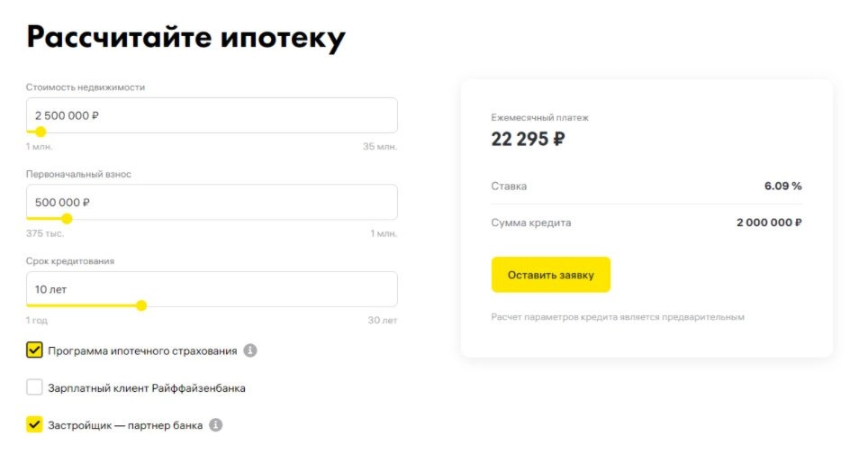Click 'Программа ипотечного страхования' label text
The image size is (868, 464).
coord(142,350)
